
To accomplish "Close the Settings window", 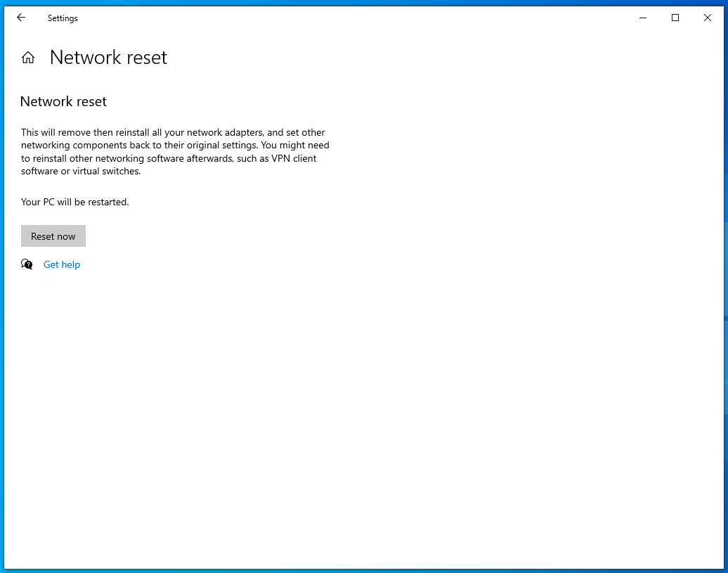I will point(707,18).
